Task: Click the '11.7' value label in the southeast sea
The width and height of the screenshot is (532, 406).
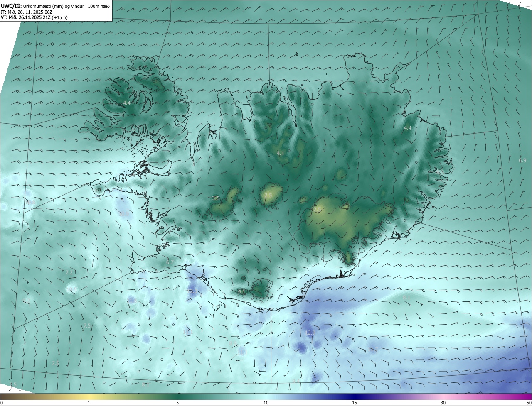Action: [x=373, y=350]
